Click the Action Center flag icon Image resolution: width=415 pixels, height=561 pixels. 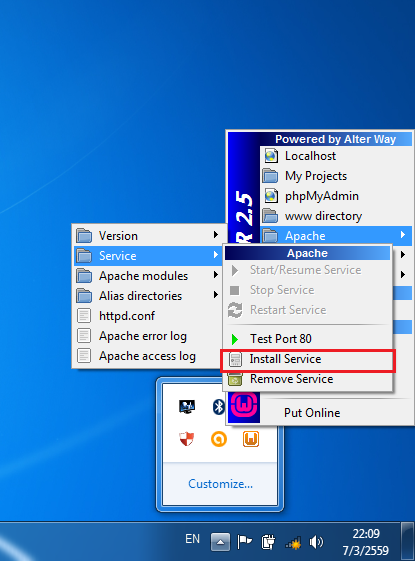(245, 542)
